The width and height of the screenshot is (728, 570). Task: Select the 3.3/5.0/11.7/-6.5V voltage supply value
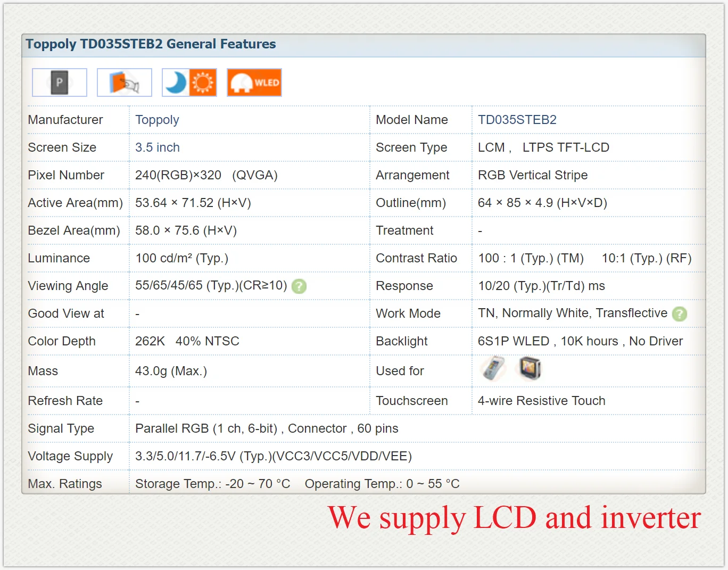274,456
